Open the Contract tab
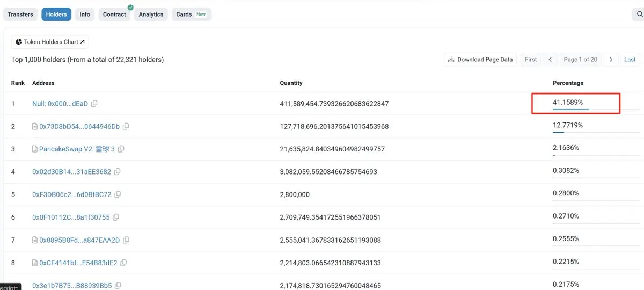644x290 pixels. (114, 15)
